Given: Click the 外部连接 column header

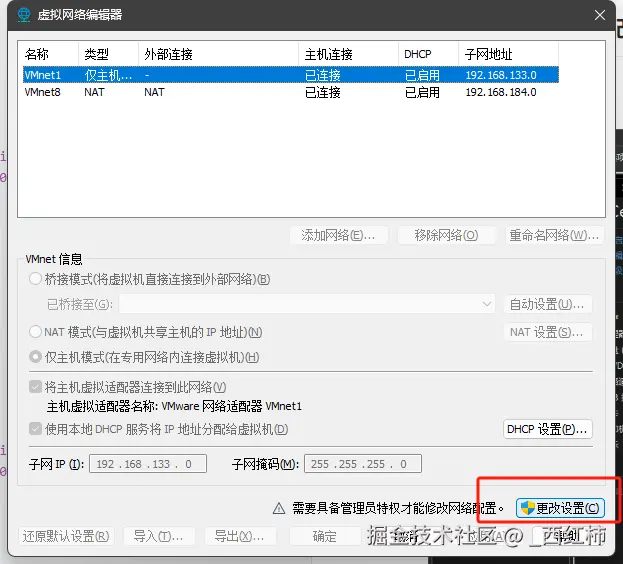Looking at the screenshot, I should pyautogui.click(x=218, y=54).
